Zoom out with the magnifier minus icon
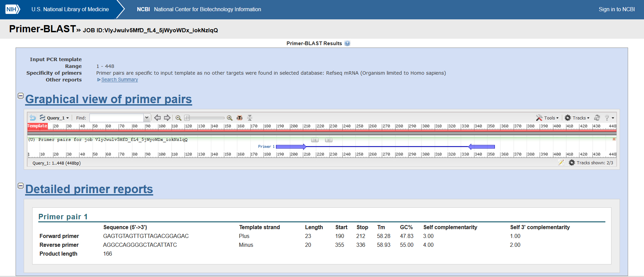644x277 pixels. pos(178,118)
